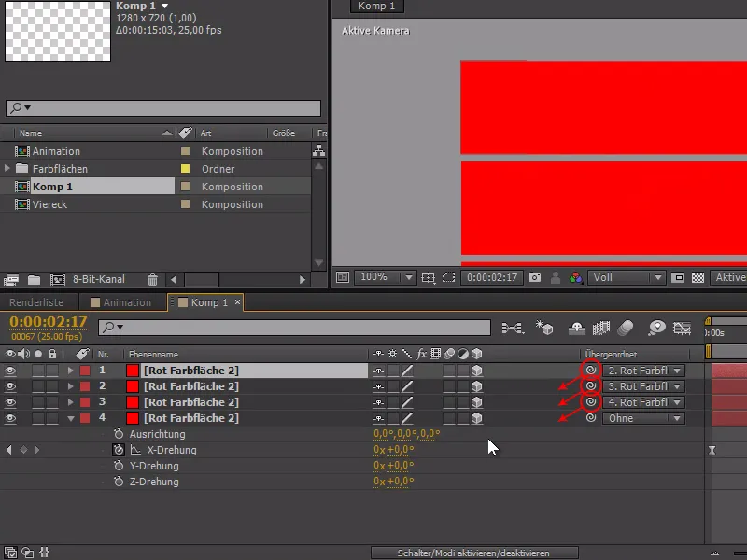Image resolution: width=747 pixels, height=560 pixels.
Task: Expand the Farbflächen folder
Action: tap(7, 169)
